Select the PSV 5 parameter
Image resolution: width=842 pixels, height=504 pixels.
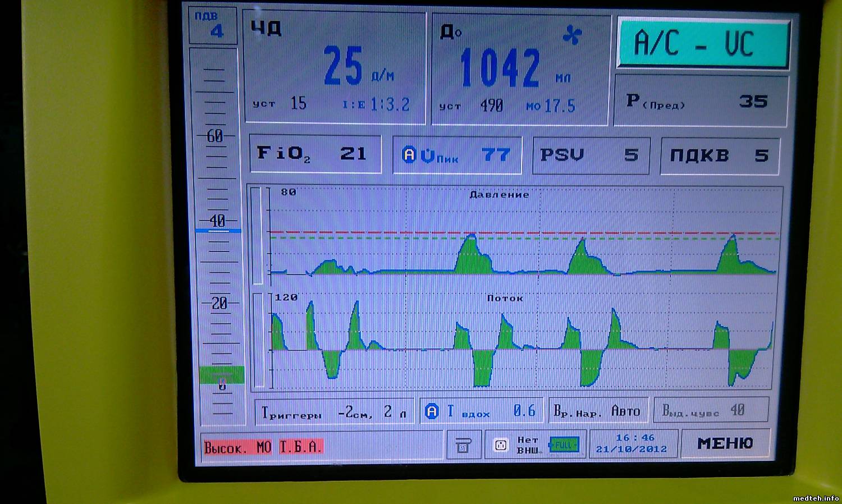tap(590, 155)
